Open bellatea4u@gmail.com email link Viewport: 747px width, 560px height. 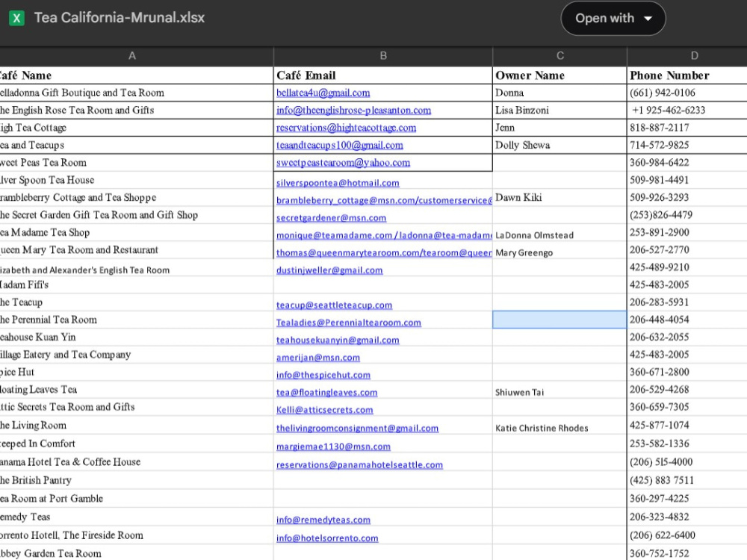tap(323, 93)
